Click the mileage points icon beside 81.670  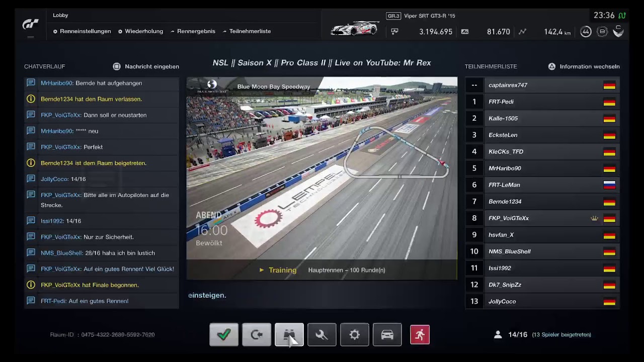[x=465, y=32]
